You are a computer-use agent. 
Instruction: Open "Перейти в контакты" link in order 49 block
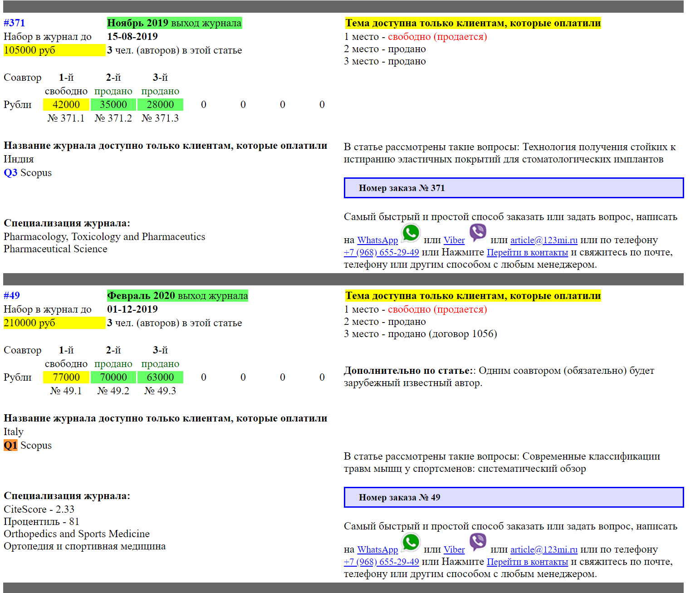point(527,562)
